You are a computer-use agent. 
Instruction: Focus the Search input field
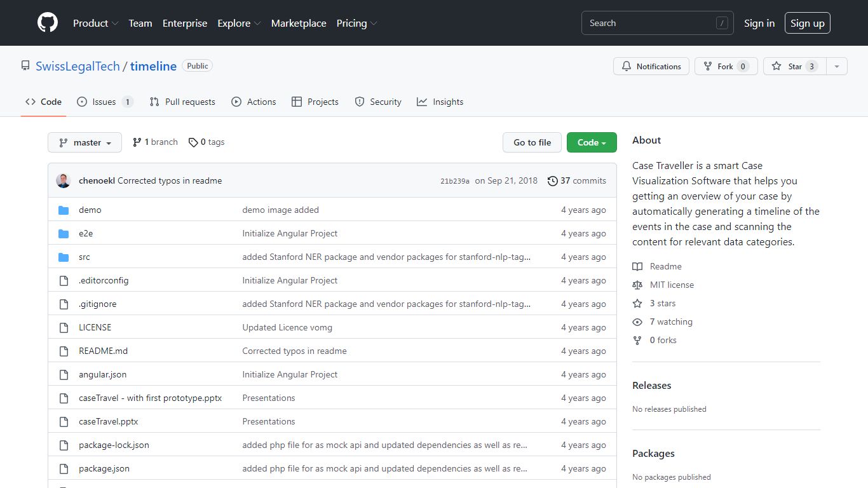tap(658, 23)
